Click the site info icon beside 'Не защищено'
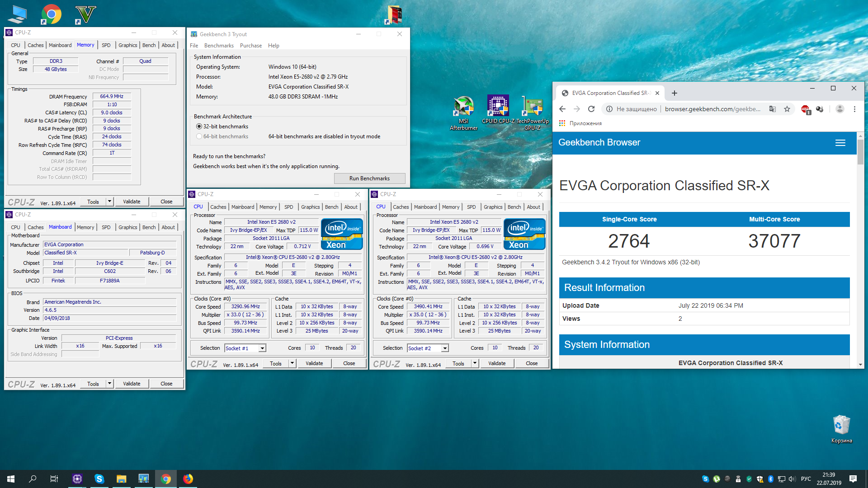Screen dimensions: 868x488 tap(609, 109)
